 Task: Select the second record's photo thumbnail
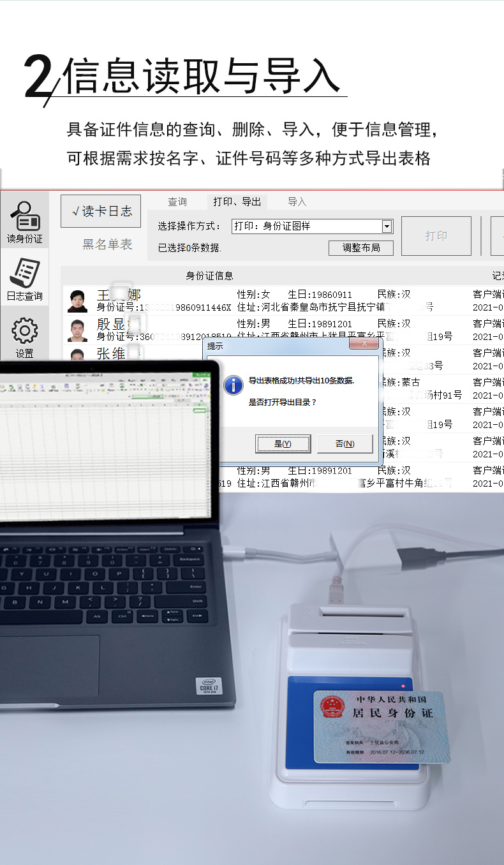[x=78, y=330]
